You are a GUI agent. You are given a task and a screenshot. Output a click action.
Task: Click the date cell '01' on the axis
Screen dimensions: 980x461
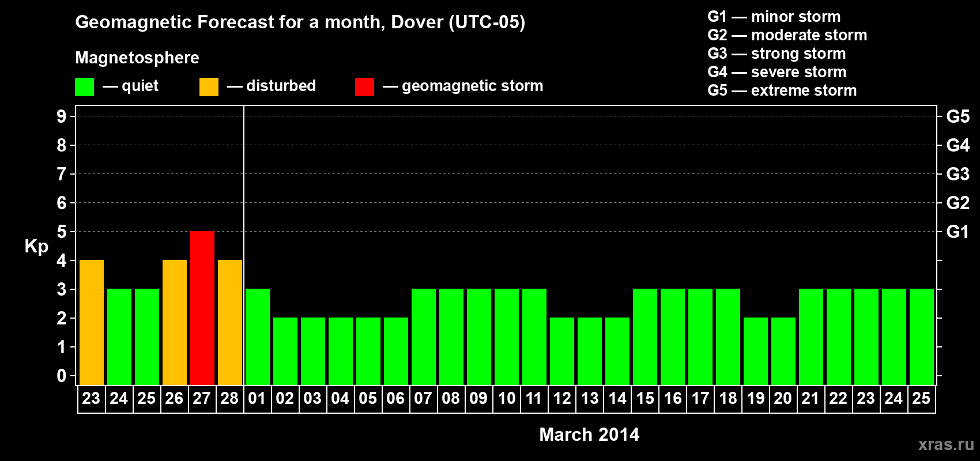click(x=258, y=399)
